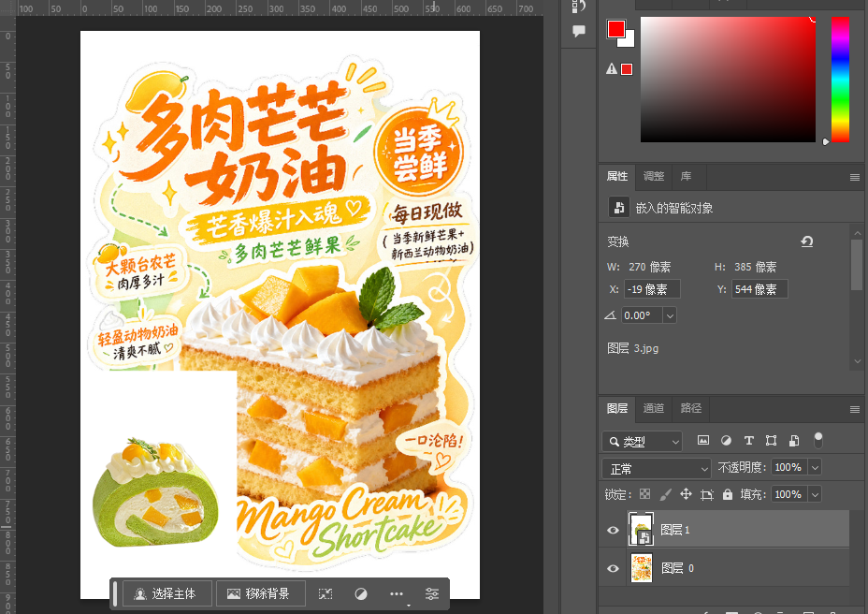The height and width of the screenshot is (614, 868).
Task: Click the rainbow hue slider strip
Action: tap(840, 80)
